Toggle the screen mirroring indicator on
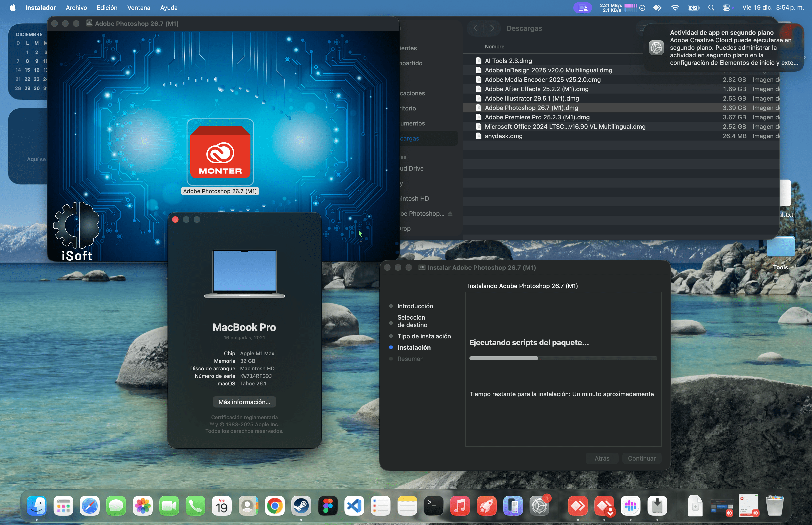812x525 pixels. tap(583, 8)
